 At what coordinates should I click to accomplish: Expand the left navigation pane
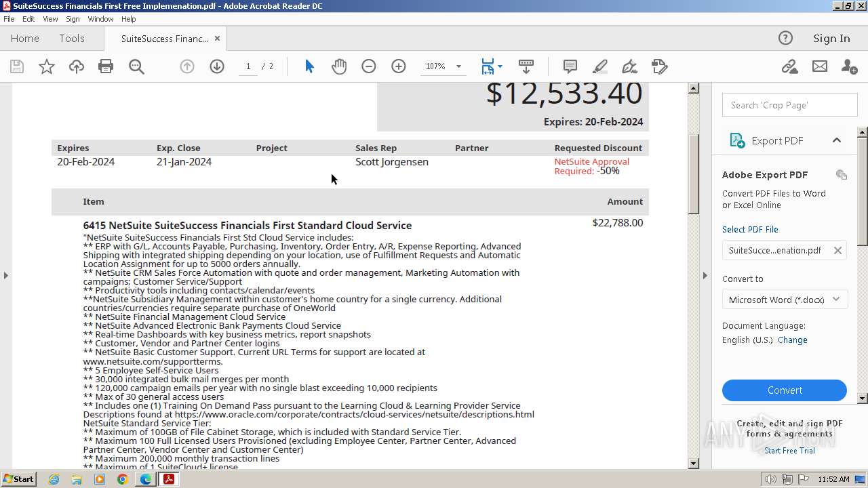pos(5,275)
